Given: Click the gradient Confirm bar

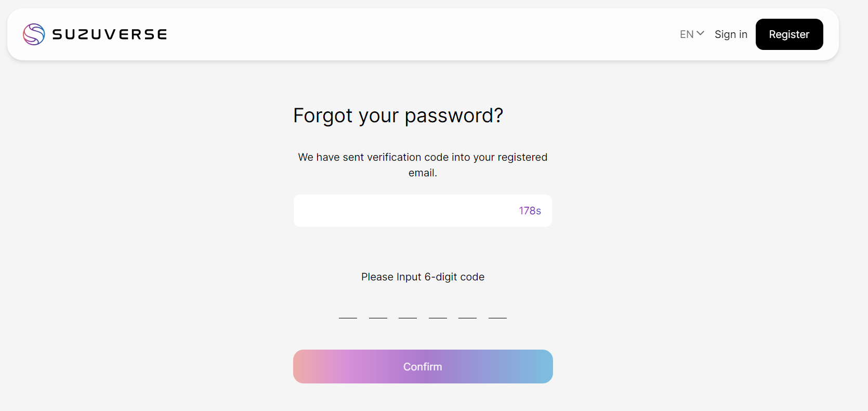Looking at the screenshot, I should 423,366.
